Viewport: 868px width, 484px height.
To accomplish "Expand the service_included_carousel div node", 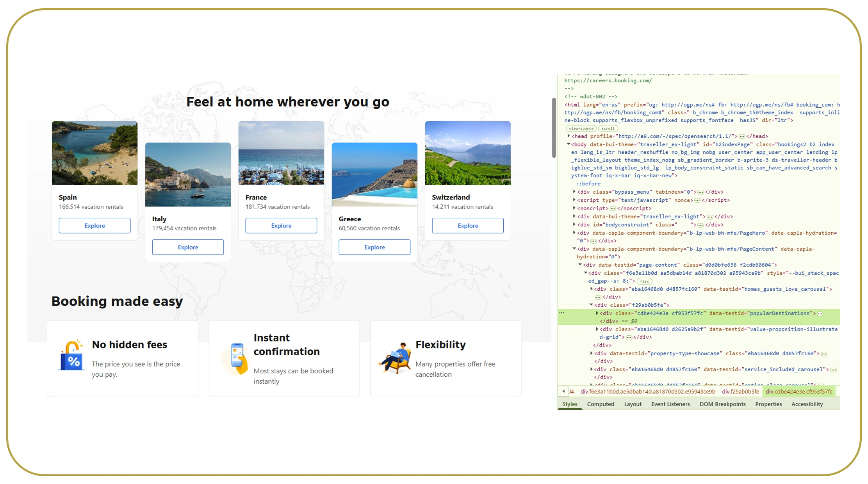I will coord(591,369).
